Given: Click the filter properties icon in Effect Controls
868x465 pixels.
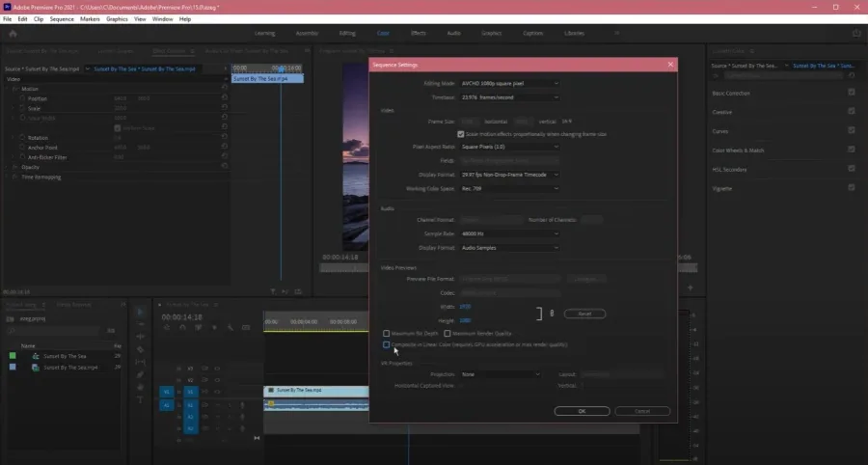Looking at the screenshot, I should tap(273, 291).
